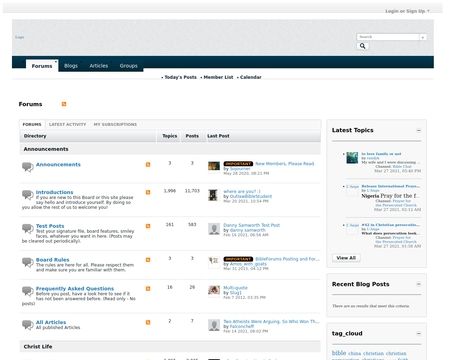Collapse the Recent Blog Posts panel
This screenshot has height=360, width=450.
tap(419, 284)
